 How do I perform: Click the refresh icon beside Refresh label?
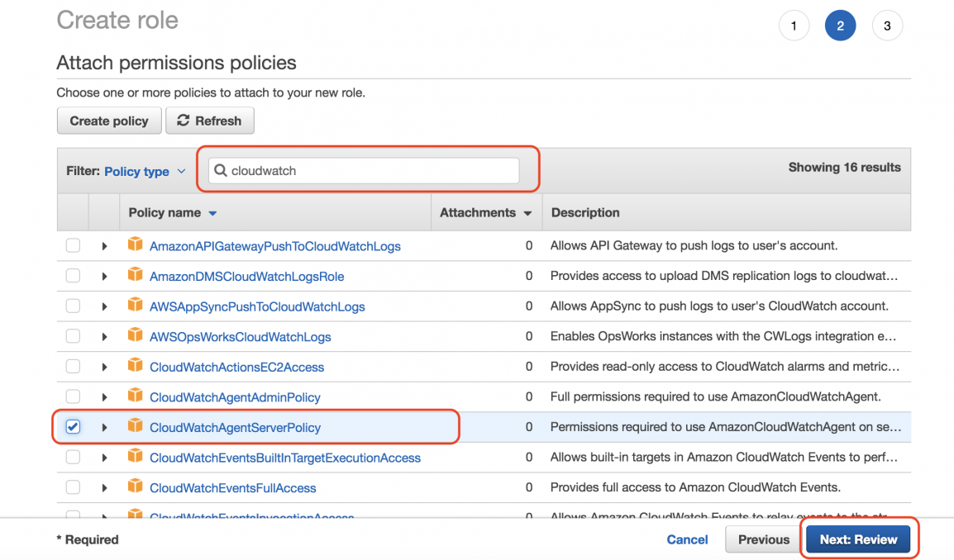[184, 120]
